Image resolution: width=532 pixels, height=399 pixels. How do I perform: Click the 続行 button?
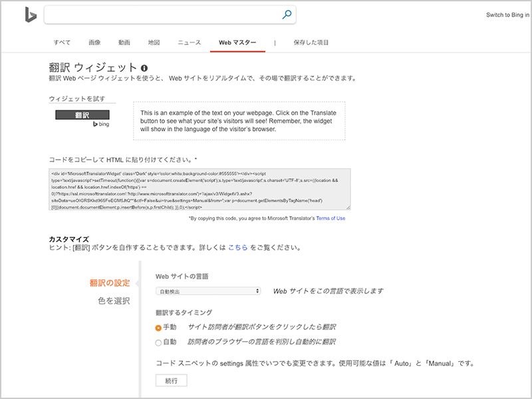click(x=172, y=380)
